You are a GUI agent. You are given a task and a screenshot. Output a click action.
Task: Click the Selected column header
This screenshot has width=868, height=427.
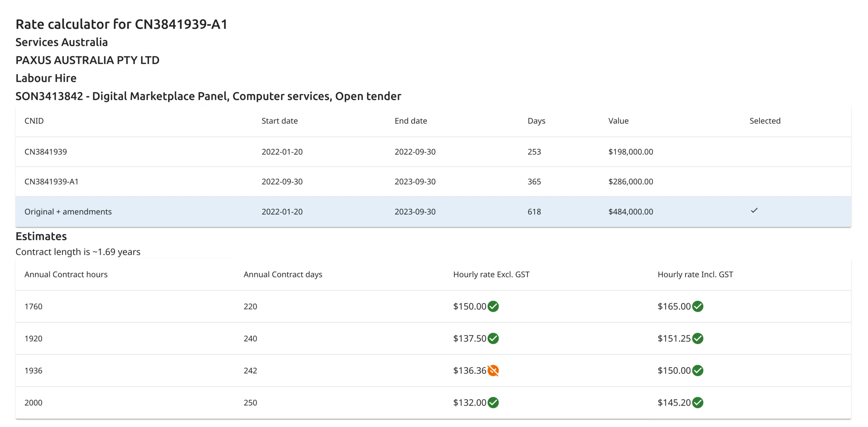coord(765,121)
